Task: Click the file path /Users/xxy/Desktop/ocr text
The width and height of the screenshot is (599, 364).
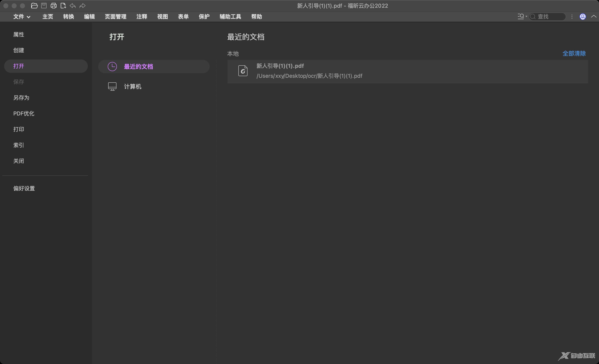Action: [x=309, y=76]
